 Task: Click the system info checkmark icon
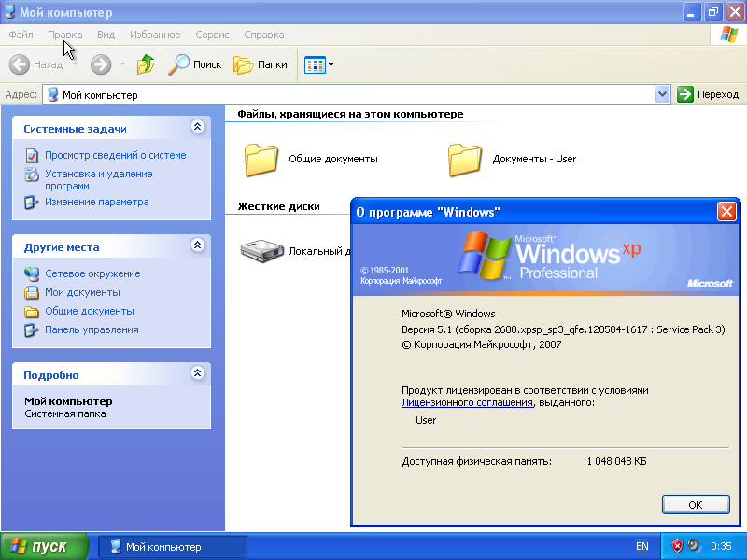point(32,155)
